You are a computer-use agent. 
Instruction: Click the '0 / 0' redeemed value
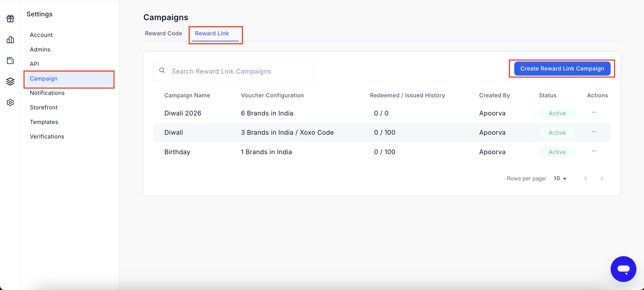click(x=381, y=113)
